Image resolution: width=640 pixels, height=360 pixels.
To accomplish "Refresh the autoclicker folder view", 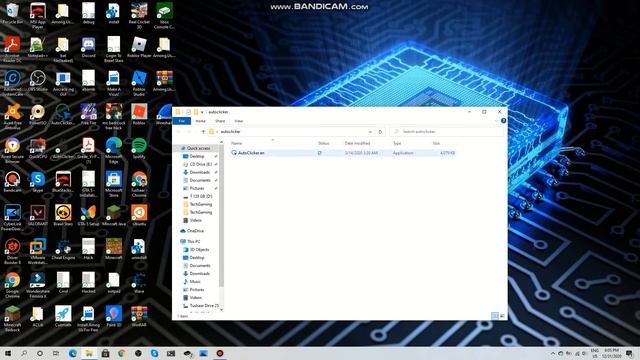I will pyautogui.click(x=380, y=132).
